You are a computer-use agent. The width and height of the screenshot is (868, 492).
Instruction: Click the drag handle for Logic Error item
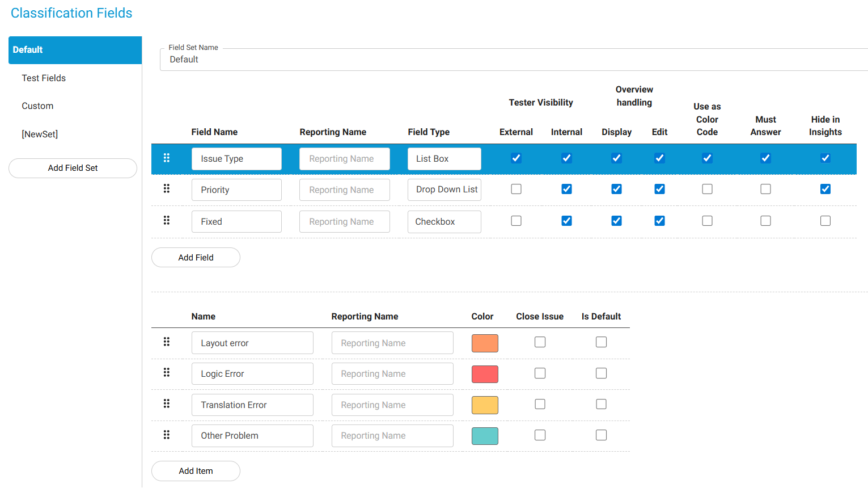coord(167,372)
